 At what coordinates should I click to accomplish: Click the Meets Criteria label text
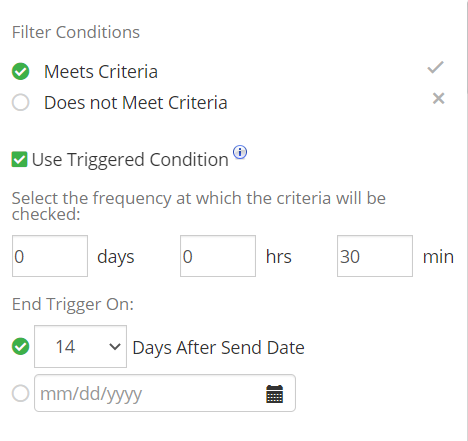click(x=101, y=72)
